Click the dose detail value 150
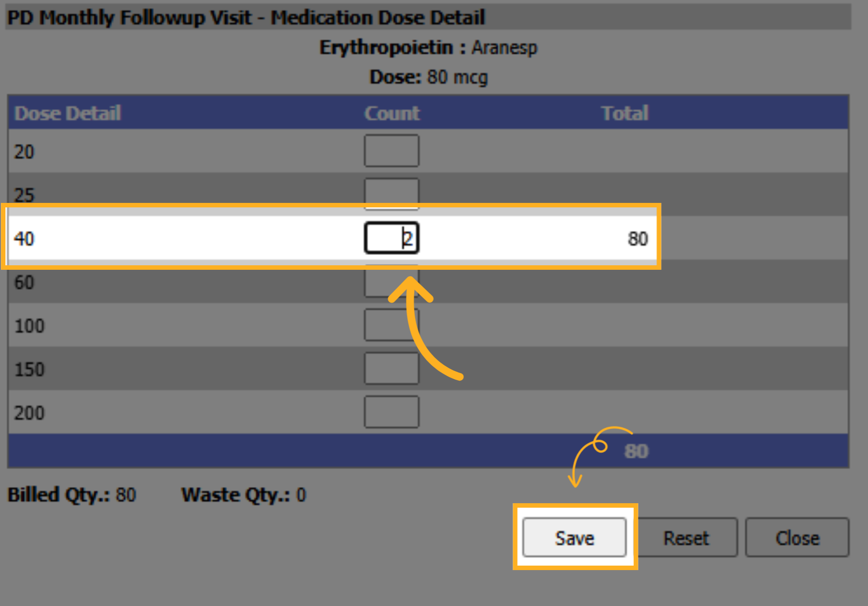The image size is (868, 606). coord(29,369)
